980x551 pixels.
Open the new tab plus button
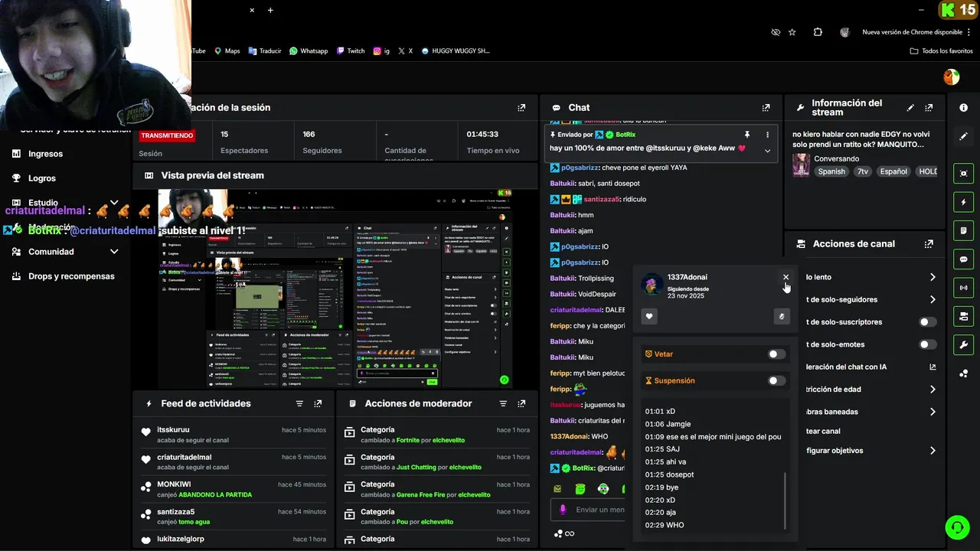tap(270, 10)
